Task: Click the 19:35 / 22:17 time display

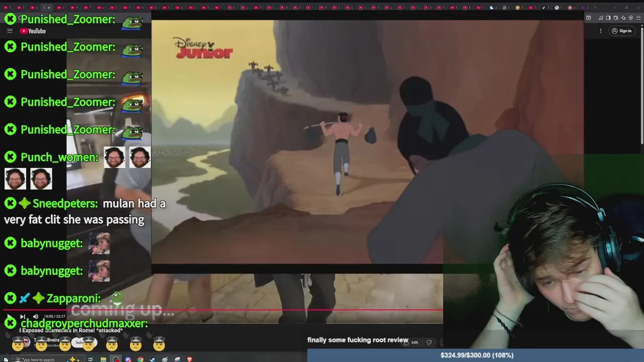Action: [54, 317]
